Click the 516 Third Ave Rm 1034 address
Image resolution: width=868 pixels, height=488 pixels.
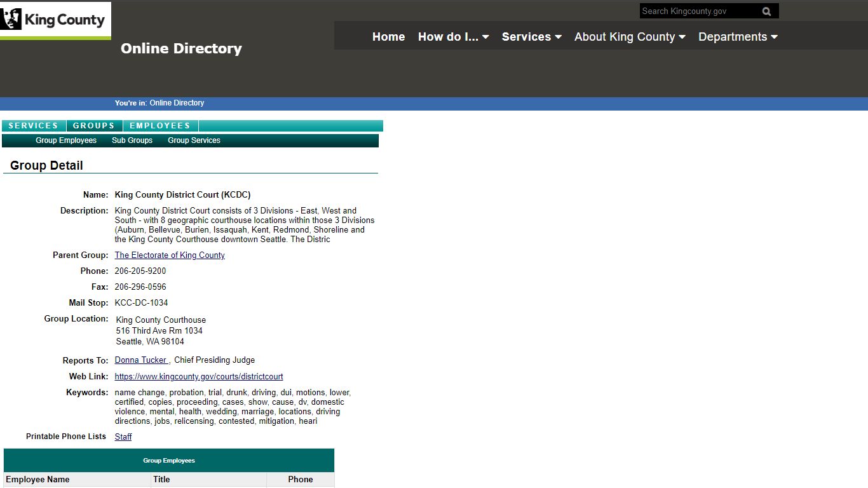tap(159, 331)
